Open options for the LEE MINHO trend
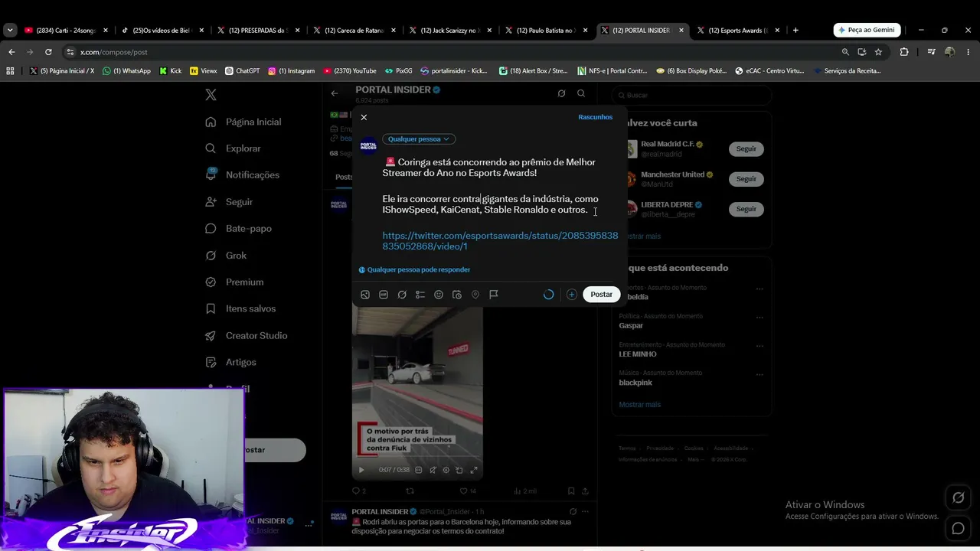 759,346
